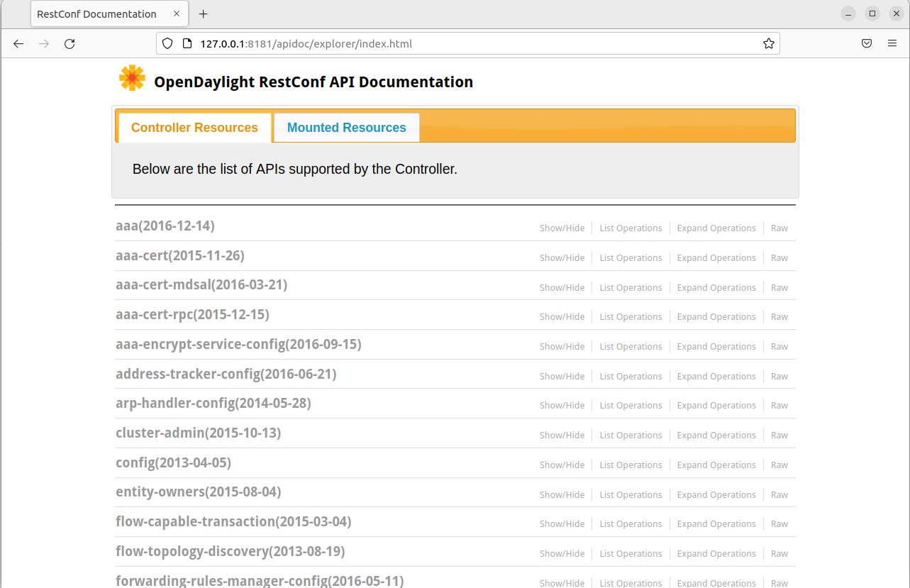Open the aaa(2016-12-14) API entry

tap(165, 226)
